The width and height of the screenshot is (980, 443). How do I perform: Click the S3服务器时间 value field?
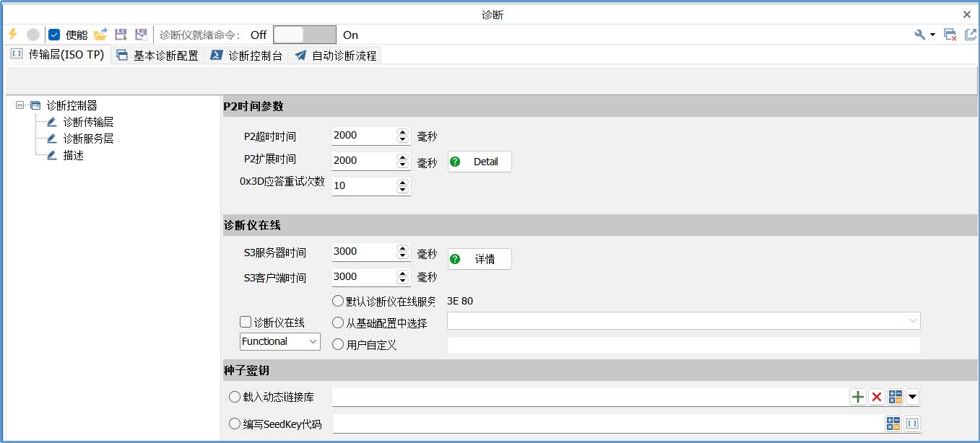[x=364, y=252]
